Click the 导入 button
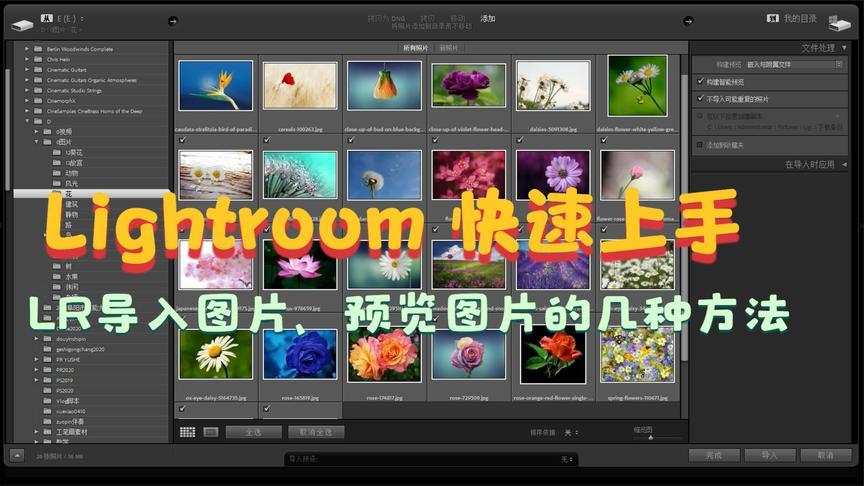Screen dimensions: 864x486 [769, 455]
